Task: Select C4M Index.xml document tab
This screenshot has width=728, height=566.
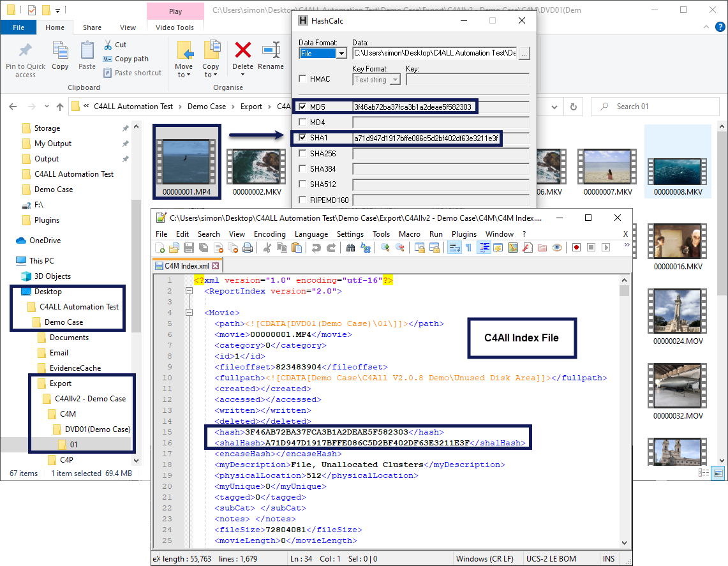Action: [x=187, y=266]
